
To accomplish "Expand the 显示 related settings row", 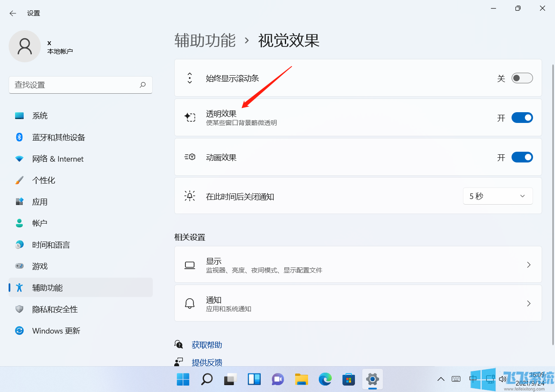I will 357,264.
